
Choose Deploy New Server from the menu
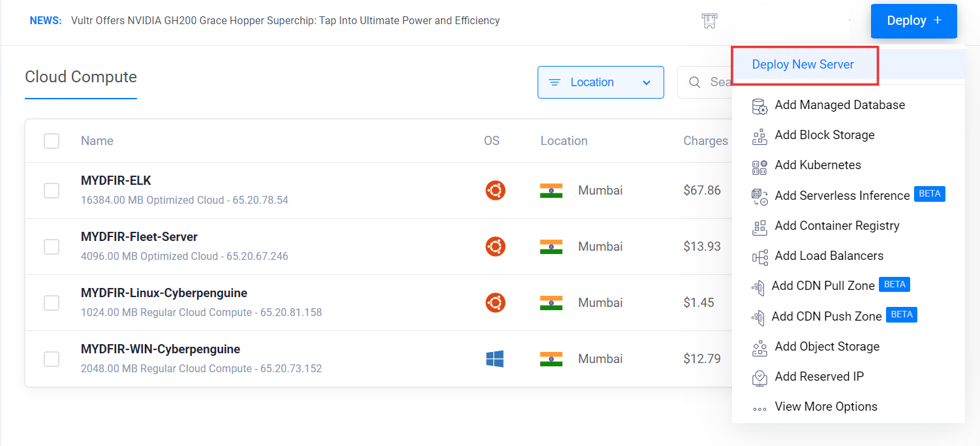[804, 65]
